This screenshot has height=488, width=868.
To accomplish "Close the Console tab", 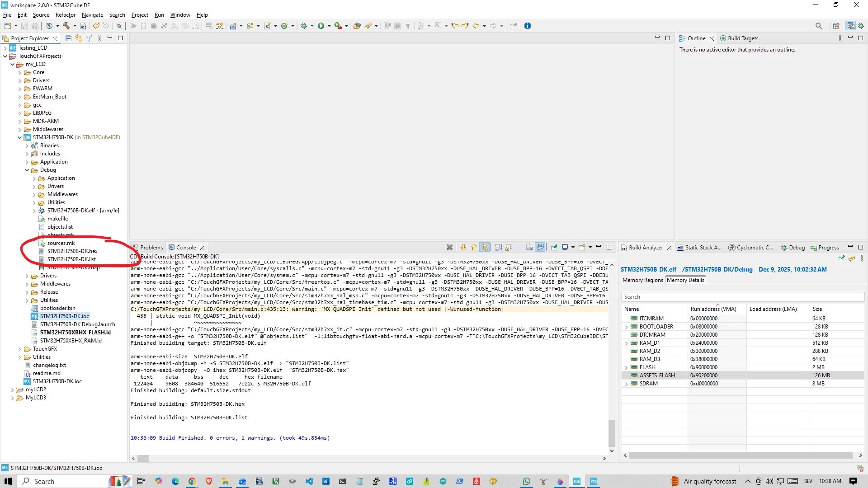I will tap(203, 248).
